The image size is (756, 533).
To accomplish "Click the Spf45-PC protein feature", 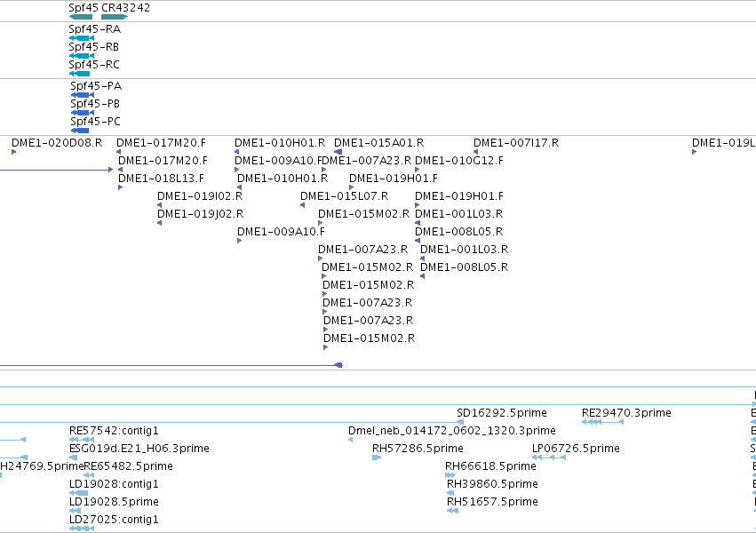I will (80, 131).
